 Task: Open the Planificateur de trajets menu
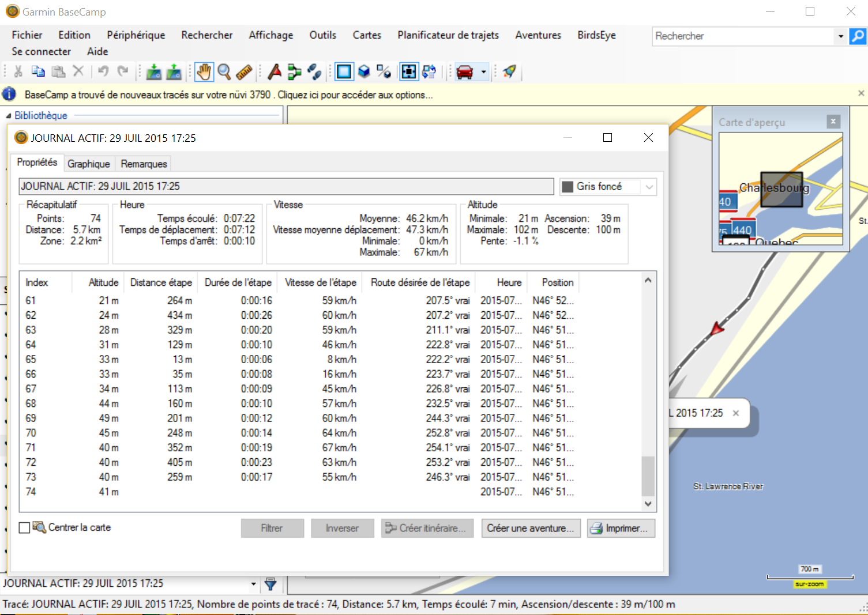448,35
